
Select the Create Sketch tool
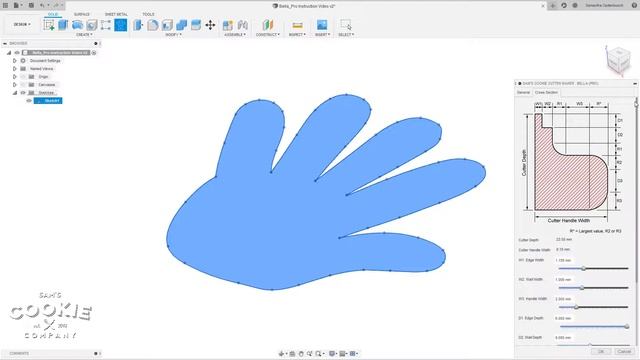[x=49, y=25]
